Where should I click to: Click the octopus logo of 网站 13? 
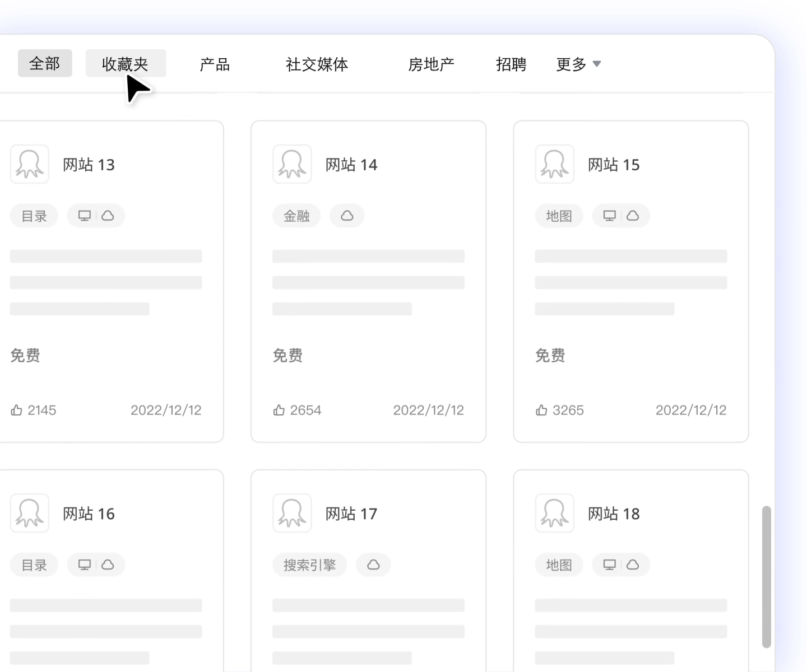(30, 164)
